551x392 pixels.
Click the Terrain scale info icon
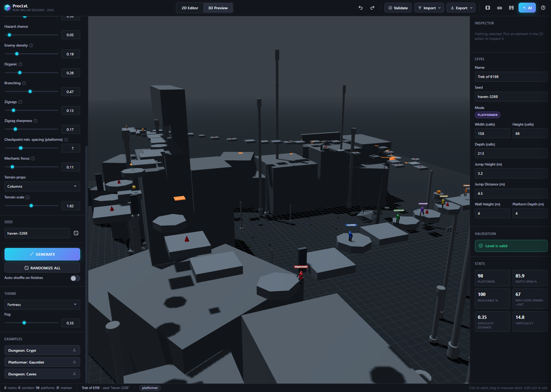point(28,197)
